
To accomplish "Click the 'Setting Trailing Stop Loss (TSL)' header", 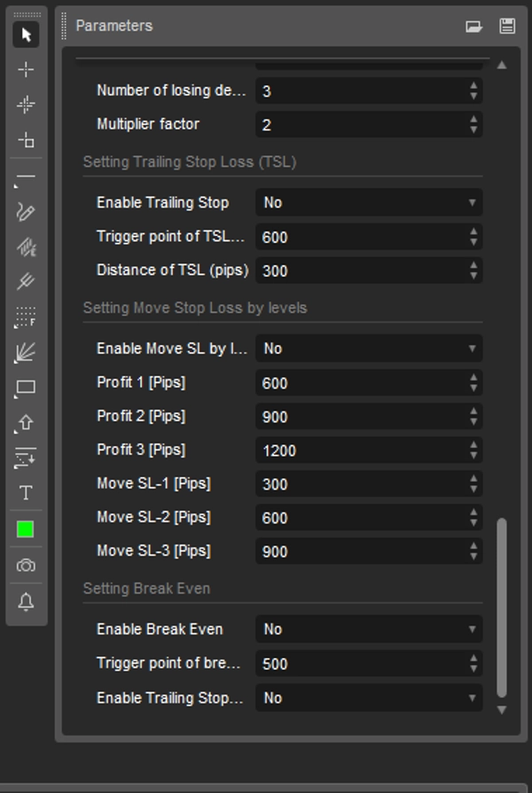I will (x=190, y=161).
